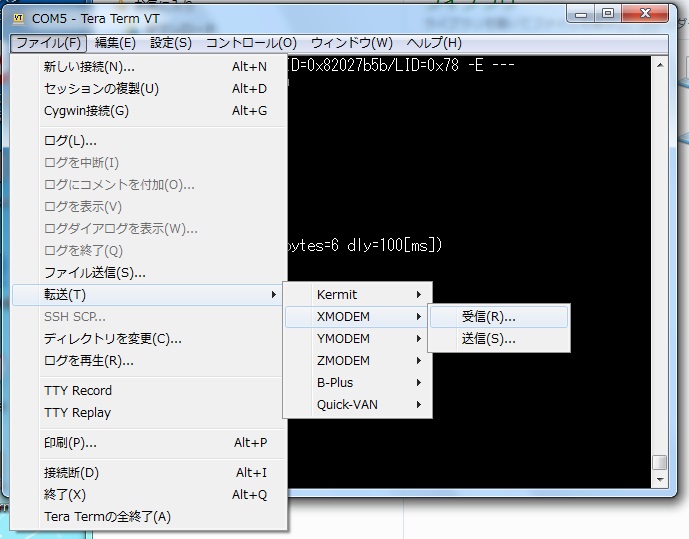Expand the ZMODEM transfer submenu
Viewport: 689px width, 539px height.
pyautogui.click(x=358, y=361)
